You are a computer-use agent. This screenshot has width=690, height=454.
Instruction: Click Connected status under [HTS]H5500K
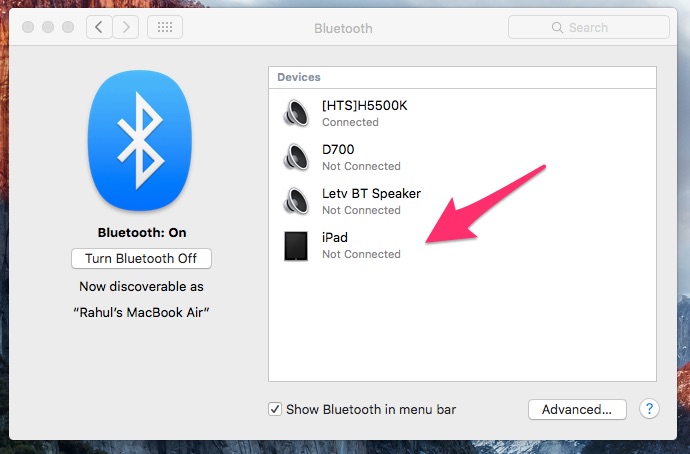click(350, 122)
